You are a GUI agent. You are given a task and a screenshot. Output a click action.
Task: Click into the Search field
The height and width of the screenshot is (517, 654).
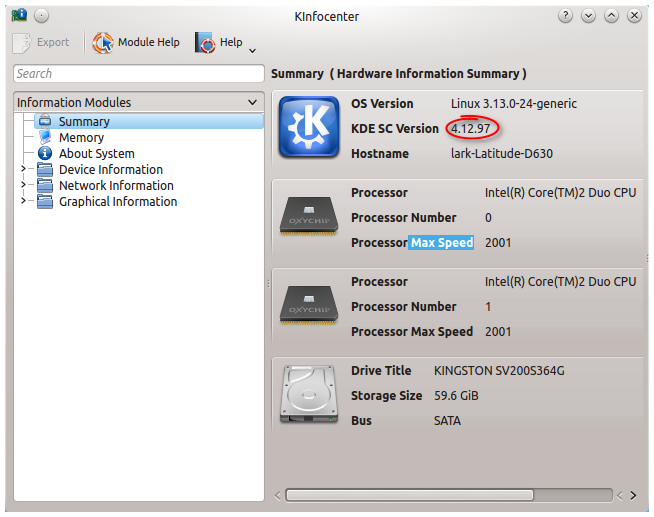(138, 74)
